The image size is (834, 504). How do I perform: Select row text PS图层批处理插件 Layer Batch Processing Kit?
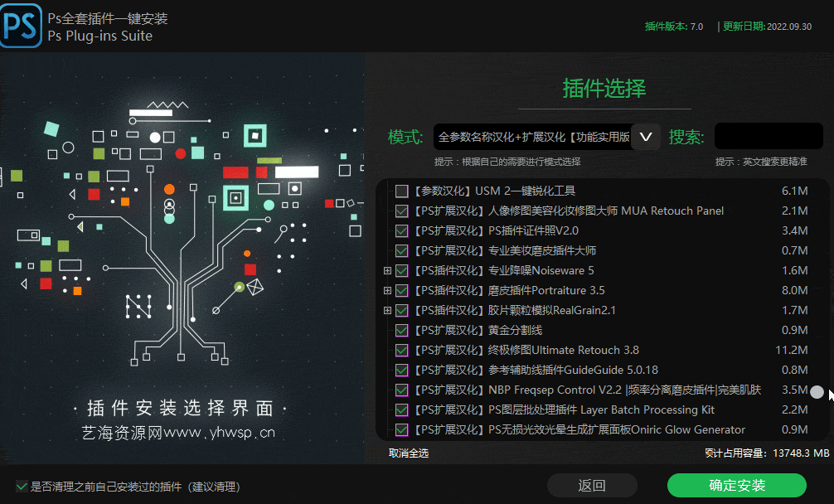click(x=565, y=409)
